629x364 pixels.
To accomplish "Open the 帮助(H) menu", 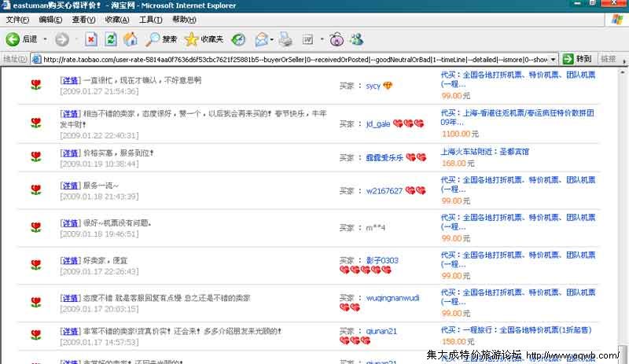I will 184,20.
